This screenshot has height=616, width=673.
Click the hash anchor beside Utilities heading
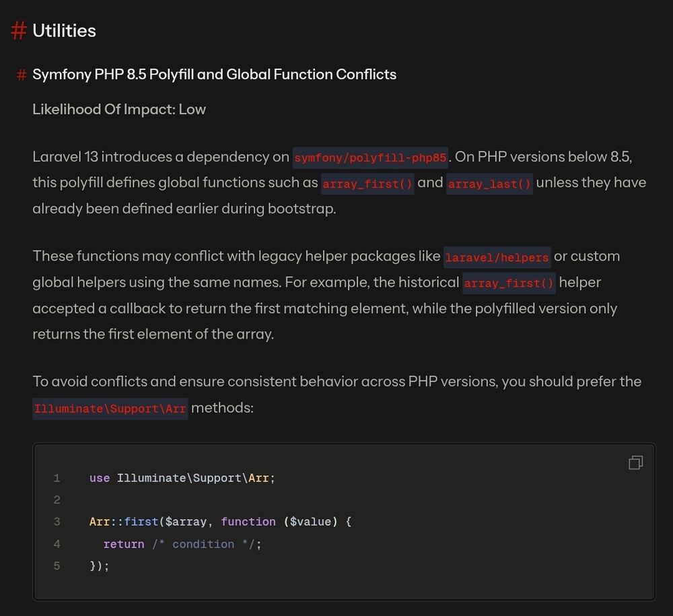click(20, 31)
